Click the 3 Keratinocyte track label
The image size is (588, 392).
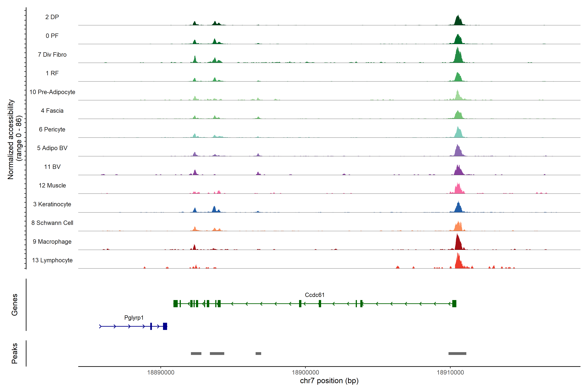coord(52,204)
